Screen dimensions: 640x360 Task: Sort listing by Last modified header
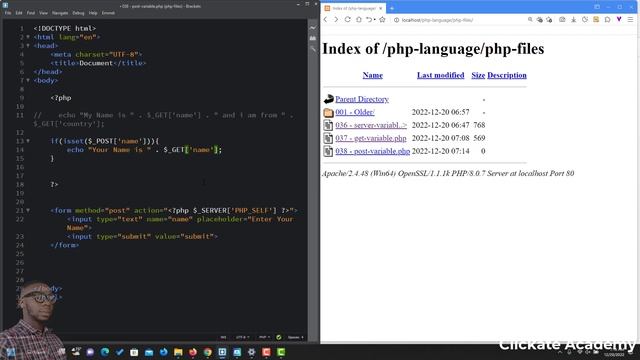click(x=440, y=75)
